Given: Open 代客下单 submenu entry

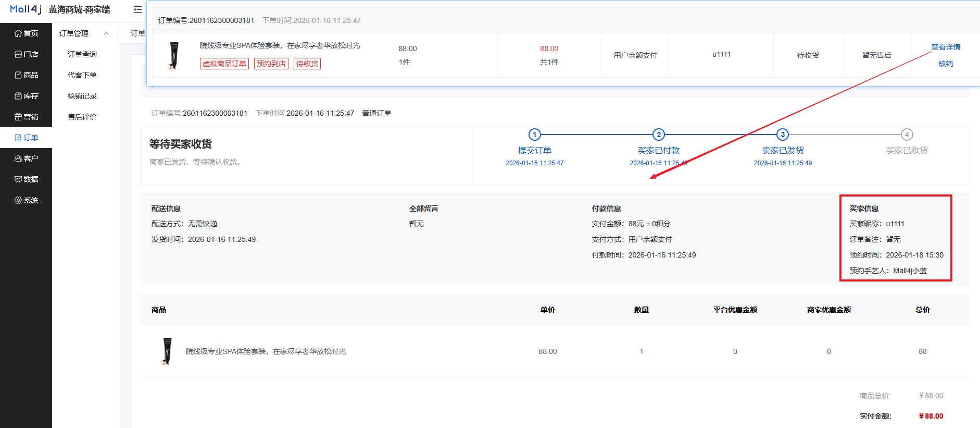Looking at the screenshot, I should tap(82, 75).
